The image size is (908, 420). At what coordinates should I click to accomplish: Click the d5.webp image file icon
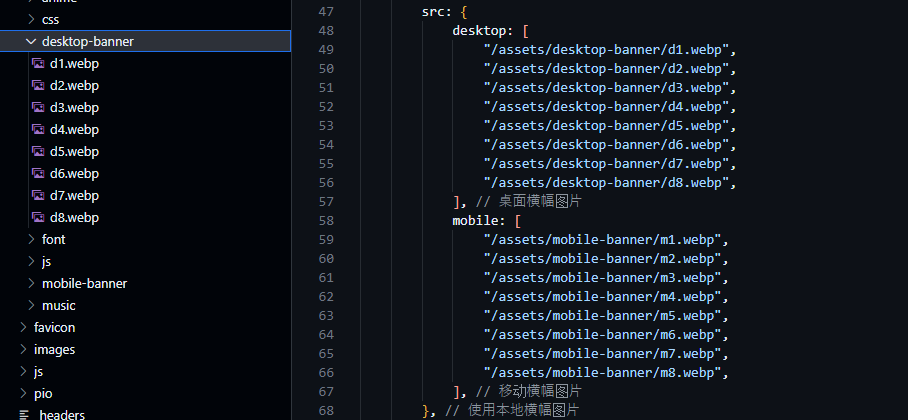(39, 151)
